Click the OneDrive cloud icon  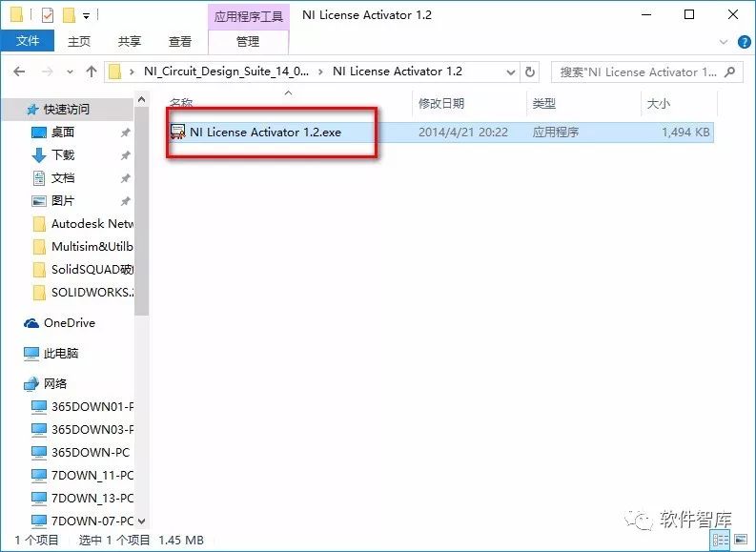[x=31, y=323]
